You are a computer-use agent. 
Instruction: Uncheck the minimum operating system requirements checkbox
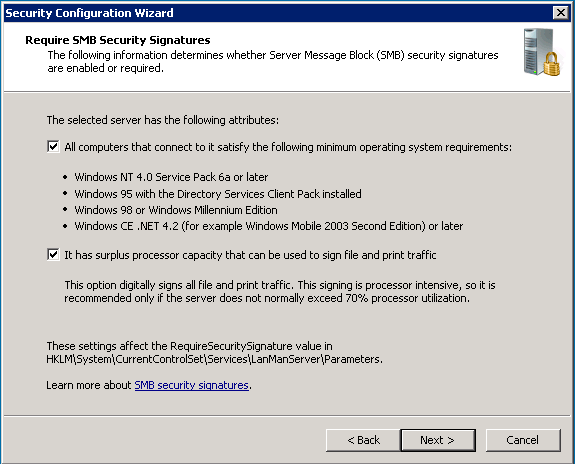(53, 147)
